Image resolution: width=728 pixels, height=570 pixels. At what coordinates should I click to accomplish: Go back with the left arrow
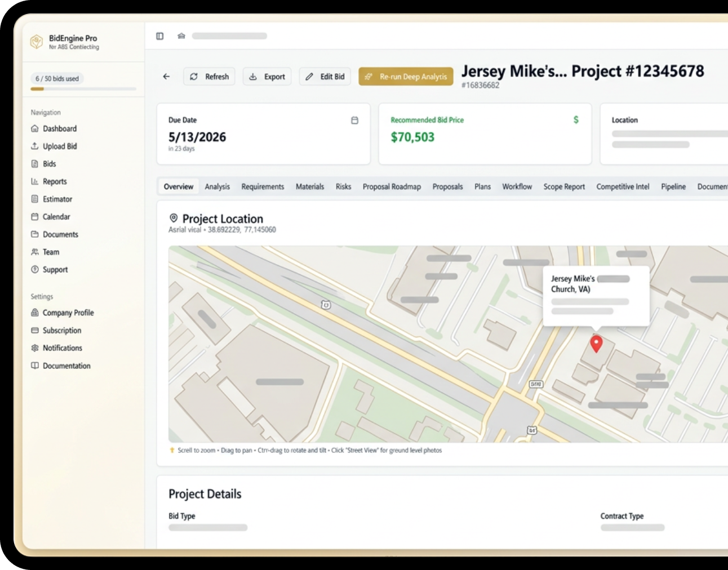click(166, 77)
